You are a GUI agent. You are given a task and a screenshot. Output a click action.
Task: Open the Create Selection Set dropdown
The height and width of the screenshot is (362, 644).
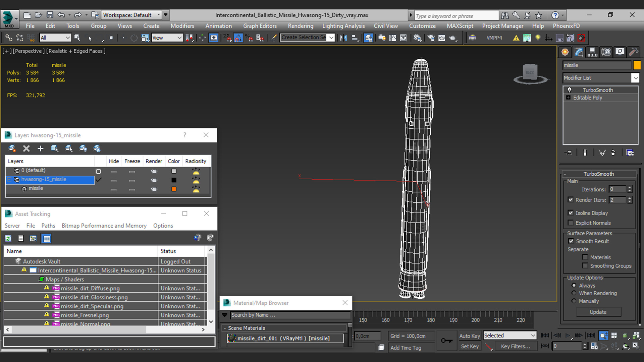point(308,38)
